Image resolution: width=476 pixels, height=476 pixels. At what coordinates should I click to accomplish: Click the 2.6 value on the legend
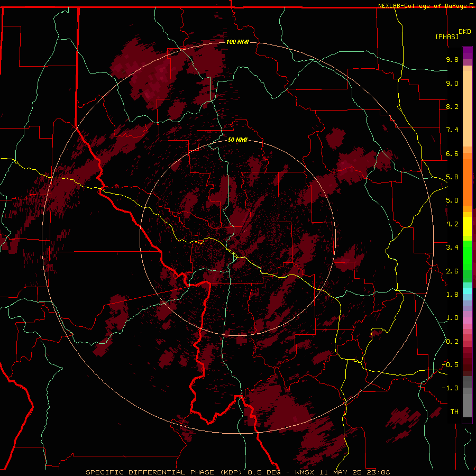coord(452,271)
